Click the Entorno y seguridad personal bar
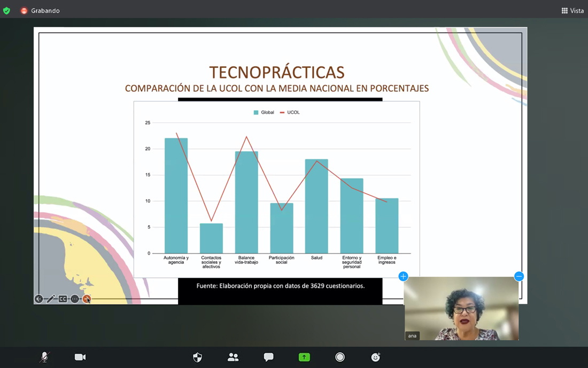The width and height of the screenshot is (588, 368). point(352,216)
